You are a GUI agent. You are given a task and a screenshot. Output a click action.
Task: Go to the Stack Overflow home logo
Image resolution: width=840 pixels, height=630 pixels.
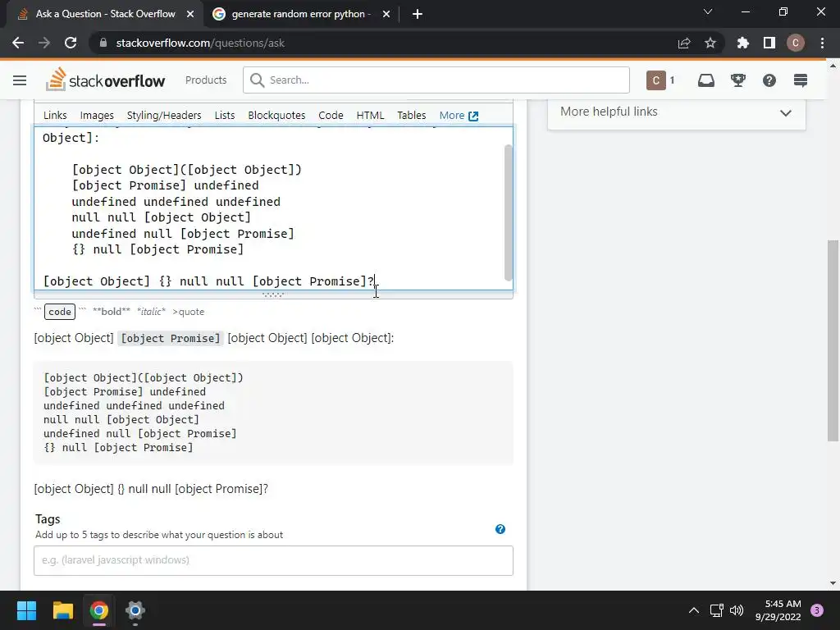[106, 80]
